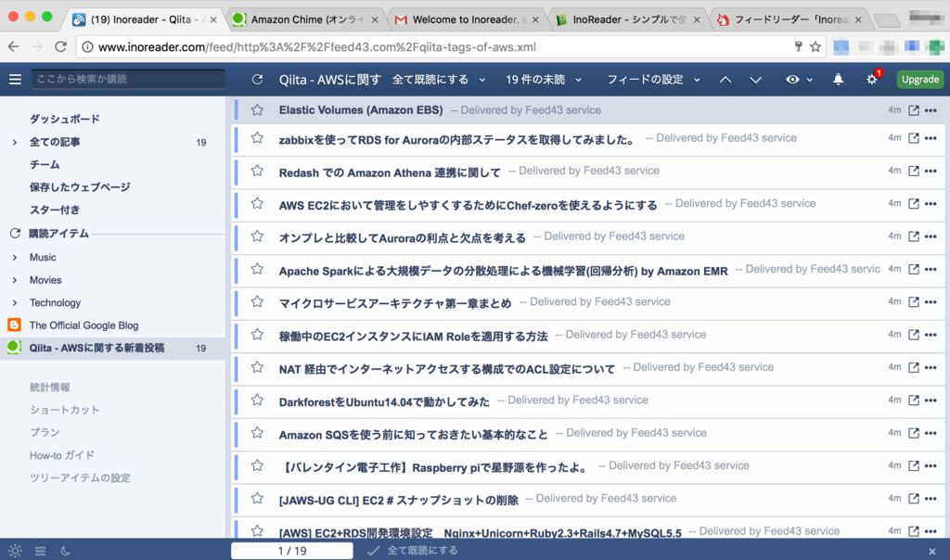Star the Redash Amazon Athena article
The height and width of the screenshot is (560, 950).
[x=258, y=171]
